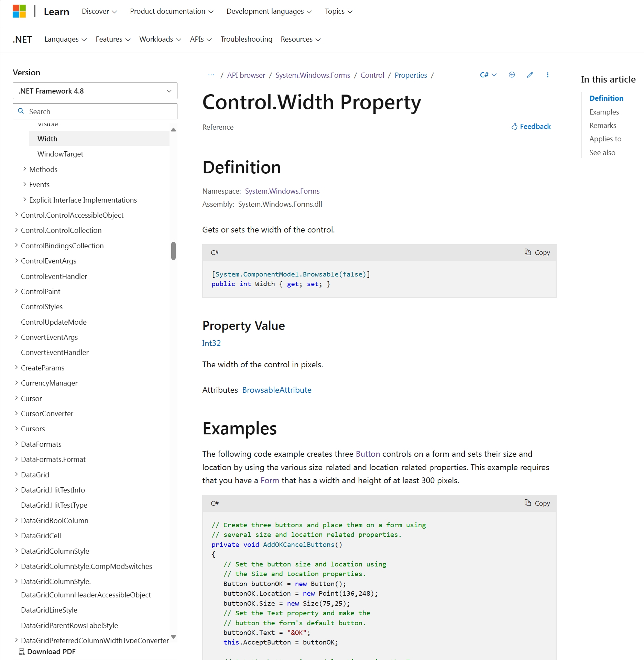Follow the Int32 property value link
Screen dimensions: 644x660
211,343
